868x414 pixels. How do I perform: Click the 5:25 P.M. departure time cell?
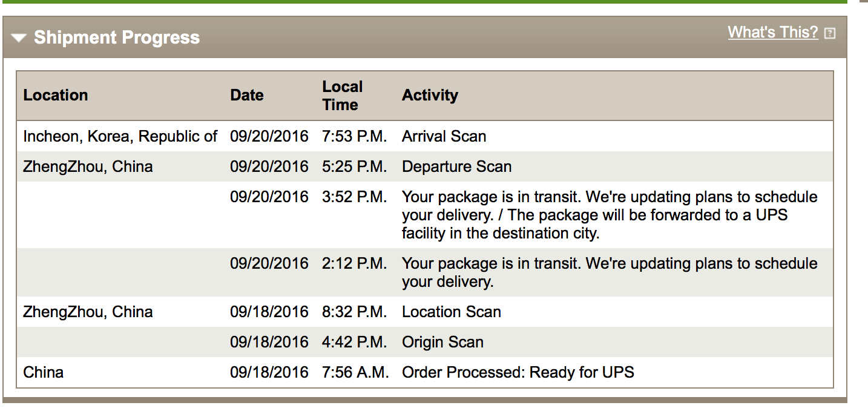point(355,166)
